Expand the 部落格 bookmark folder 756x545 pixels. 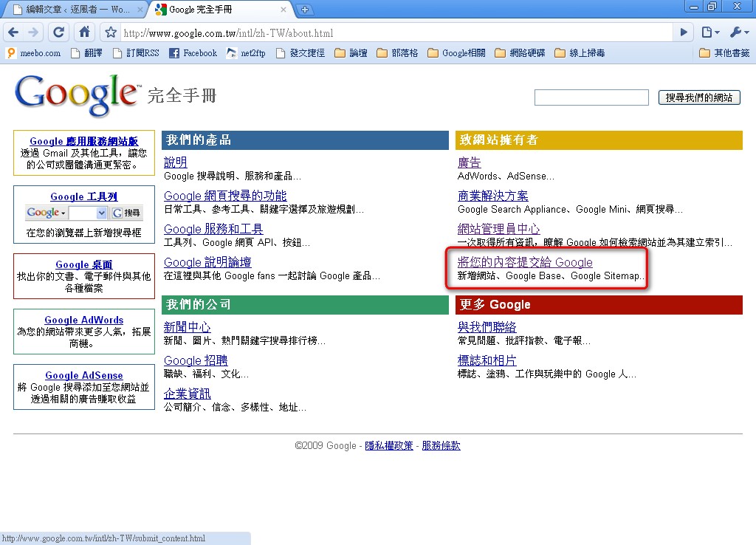tap(397, 53)
